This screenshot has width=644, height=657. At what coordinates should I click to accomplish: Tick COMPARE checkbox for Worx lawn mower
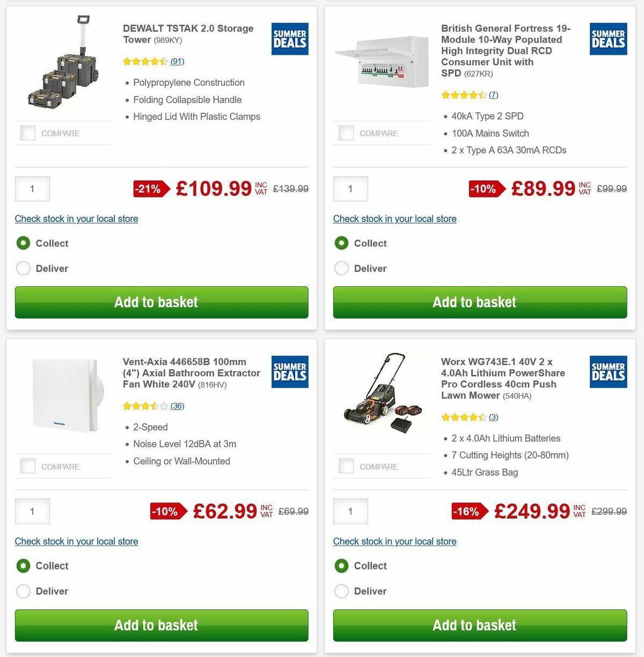pos(346,466)
